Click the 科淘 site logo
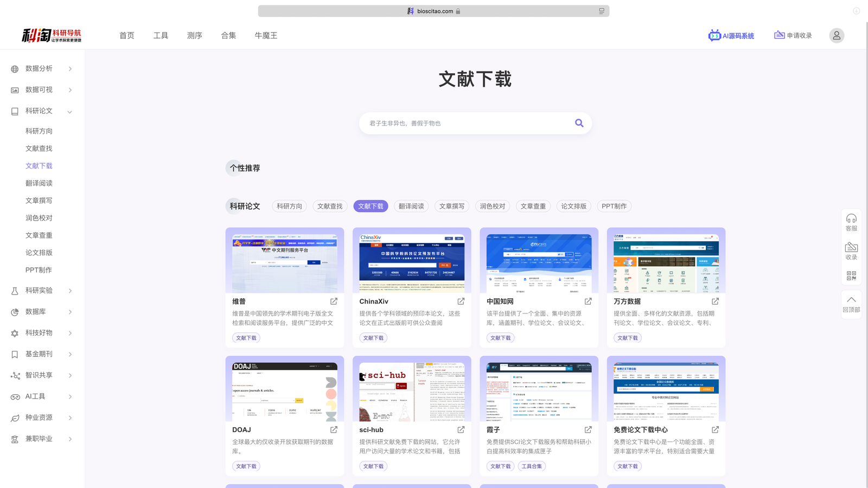 pyautogui.click(x=52, y=35)
